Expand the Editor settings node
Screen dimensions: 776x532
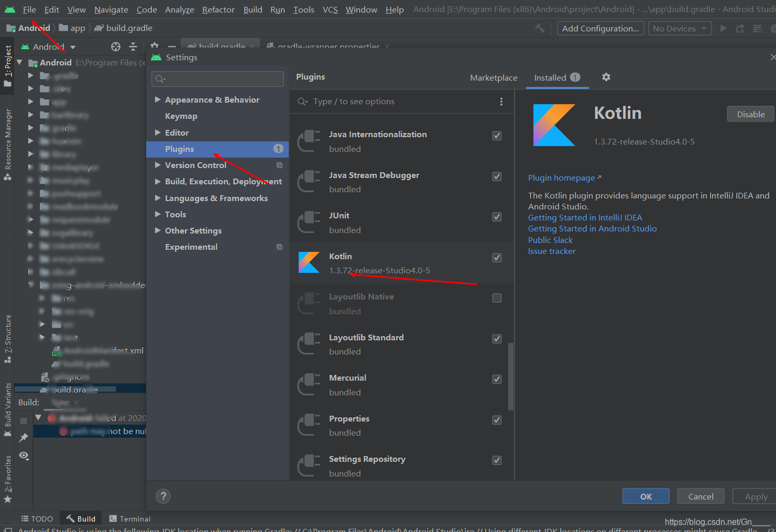[157, 132]
